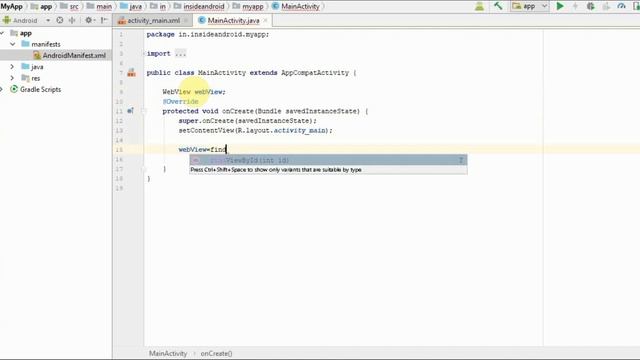Click the attach debugger icon beside the bug
This screenshot has height=360, width=640.
click(606, 6)
